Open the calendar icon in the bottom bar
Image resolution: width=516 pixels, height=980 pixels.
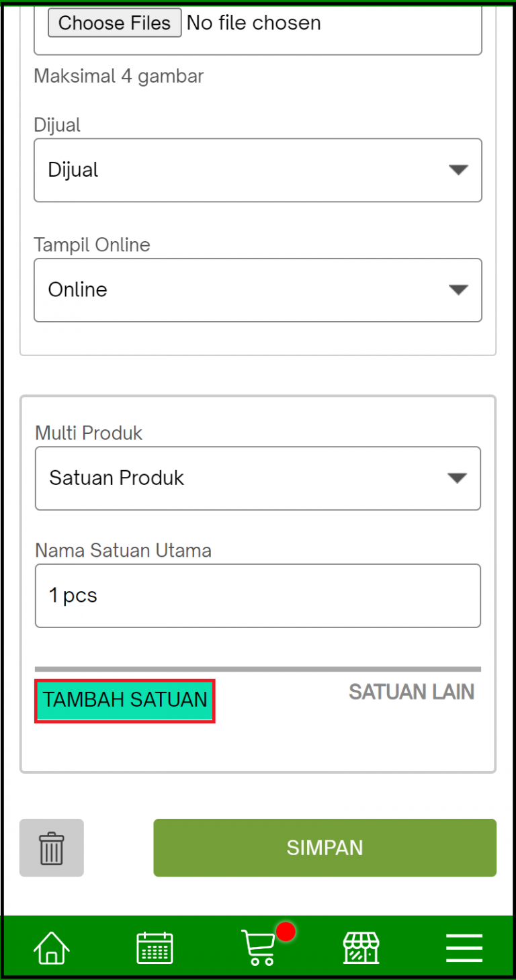(155, 946)
